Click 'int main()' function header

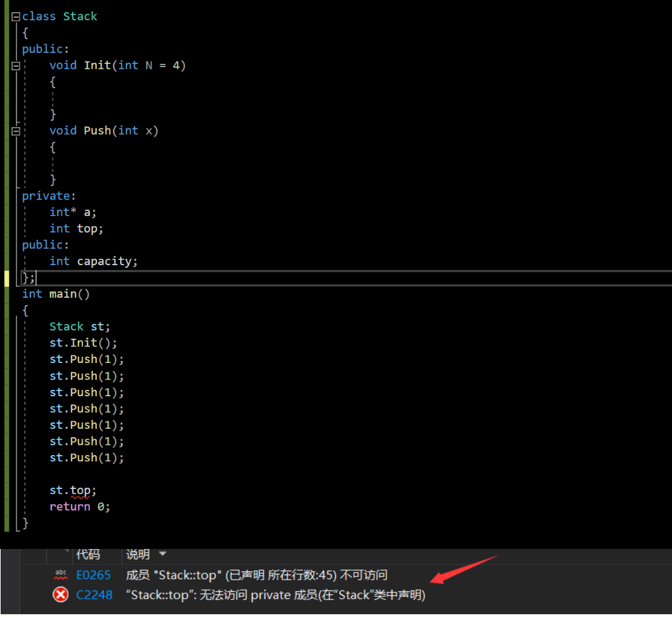click(56, 294)
